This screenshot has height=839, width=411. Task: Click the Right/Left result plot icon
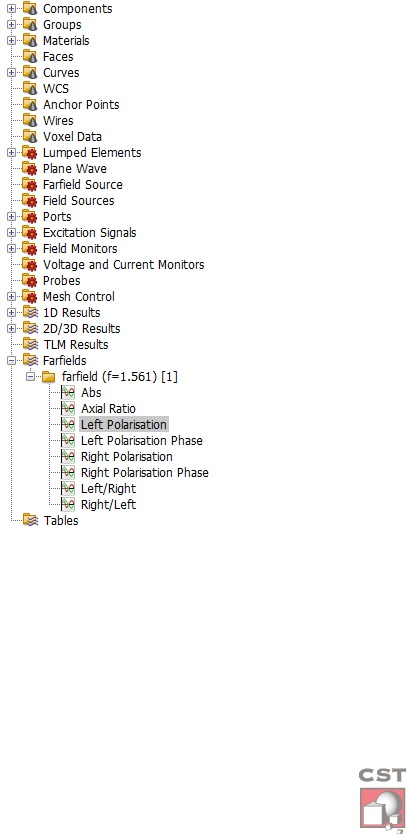pyautogui.click(x=68, y=505)
